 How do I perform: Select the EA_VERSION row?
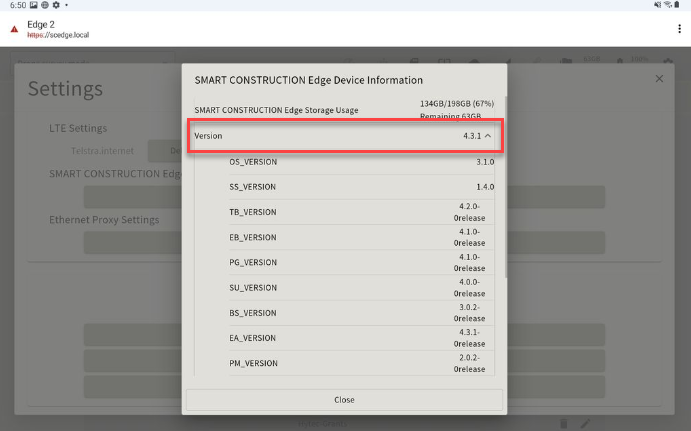click(x=361, y=338)
